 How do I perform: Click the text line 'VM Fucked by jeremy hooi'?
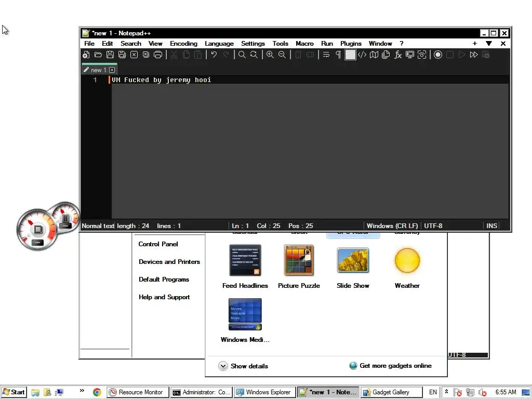pos(162,79)
